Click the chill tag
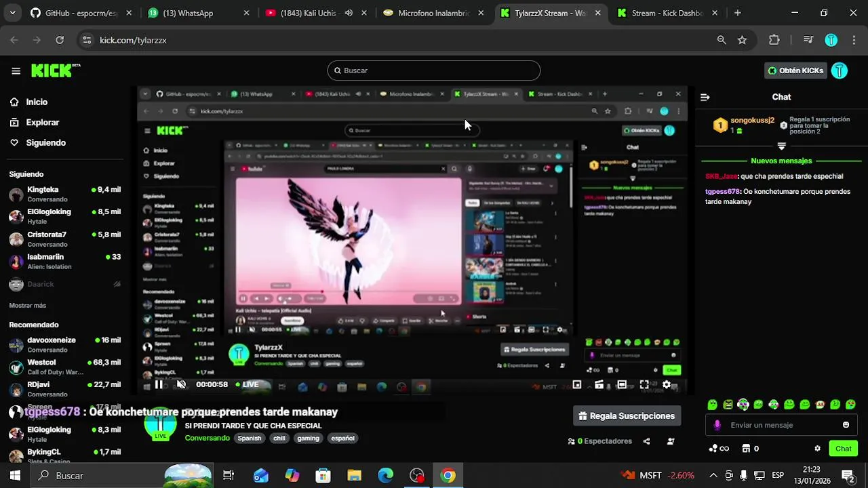 (279, 438)
